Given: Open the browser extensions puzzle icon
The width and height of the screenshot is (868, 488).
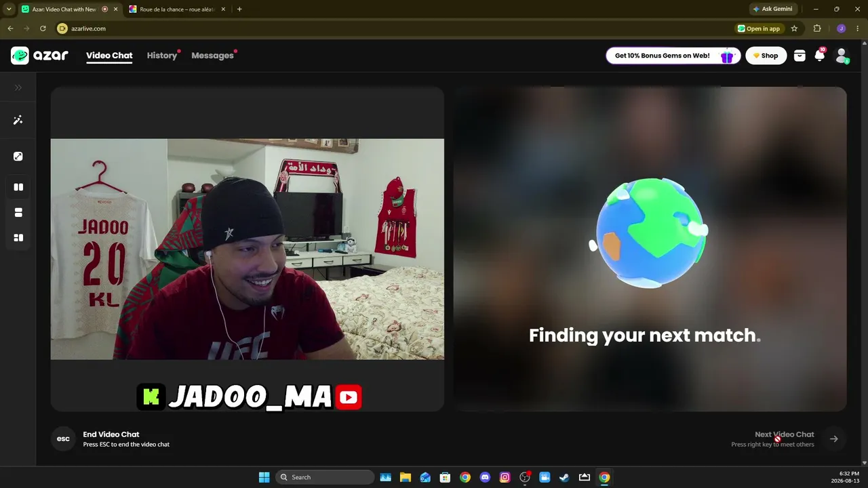Looking at the screenshot, I should 817,28.
